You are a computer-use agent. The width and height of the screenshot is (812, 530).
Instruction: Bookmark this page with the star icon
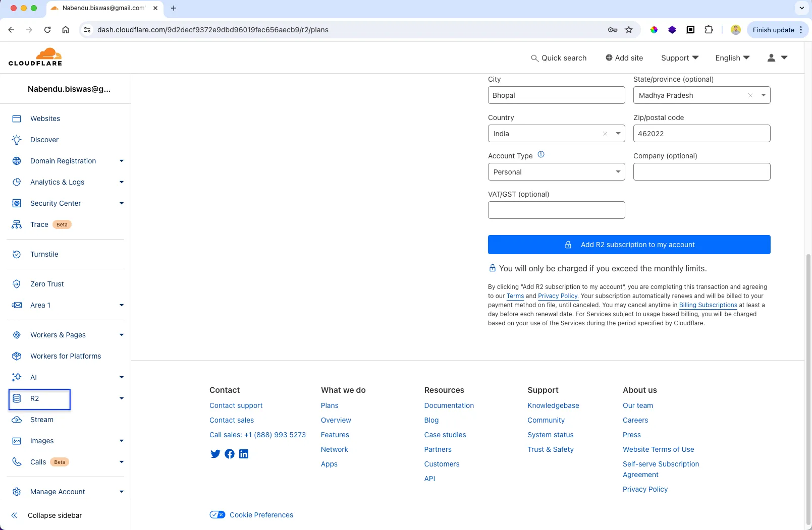click(629, 30)
